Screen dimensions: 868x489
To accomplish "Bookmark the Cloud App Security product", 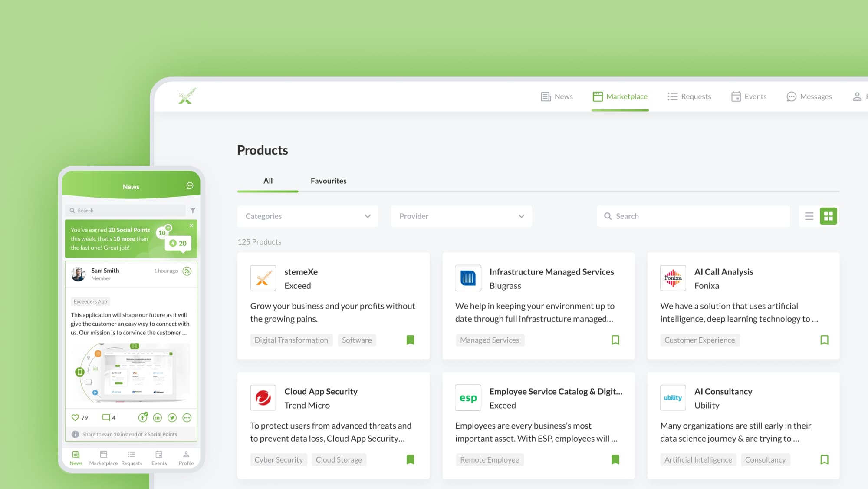I will point(410,459).
